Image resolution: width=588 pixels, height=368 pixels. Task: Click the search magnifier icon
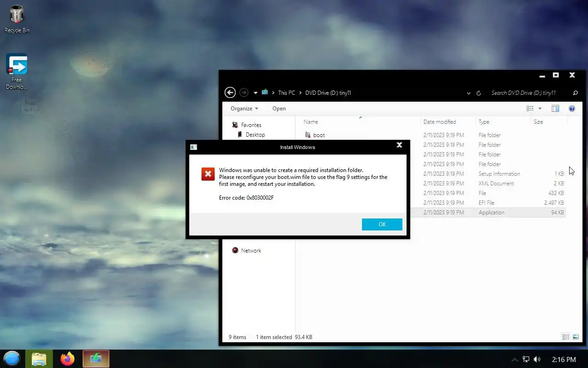tap(575, 93)
